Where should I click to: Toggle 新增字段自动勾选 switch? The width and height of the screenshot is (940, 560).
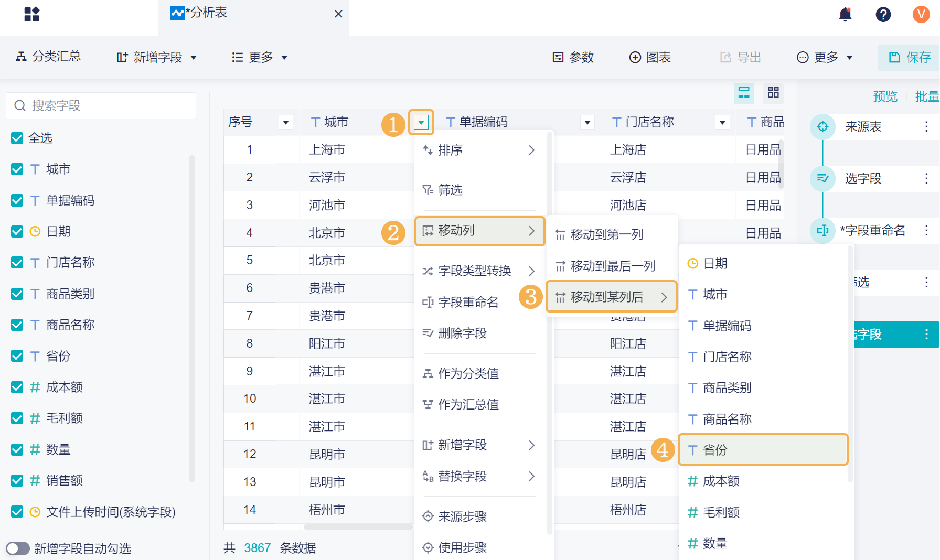tap(18, 548)
